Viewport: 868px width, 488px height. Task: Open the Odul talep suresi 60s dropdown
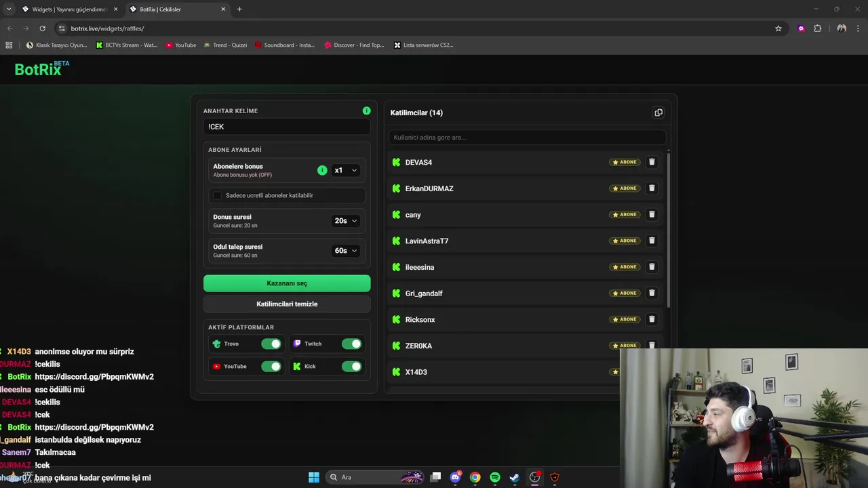pyautogui.click(x=345, y=250)
